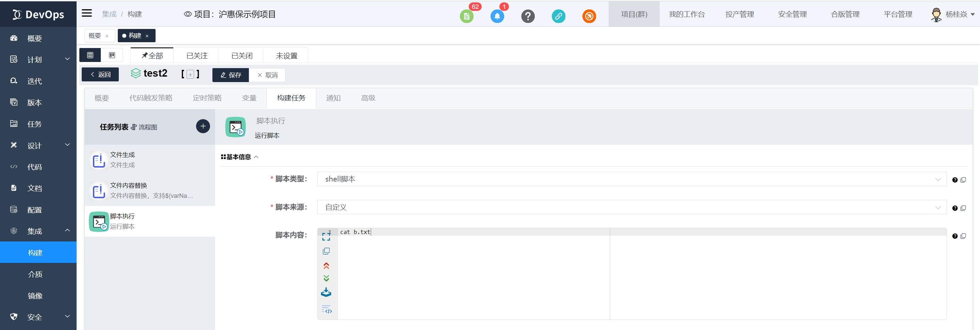Close the 概要 page tab
The height and width of the screenshot is (330, 980).
tap(107, 36)
